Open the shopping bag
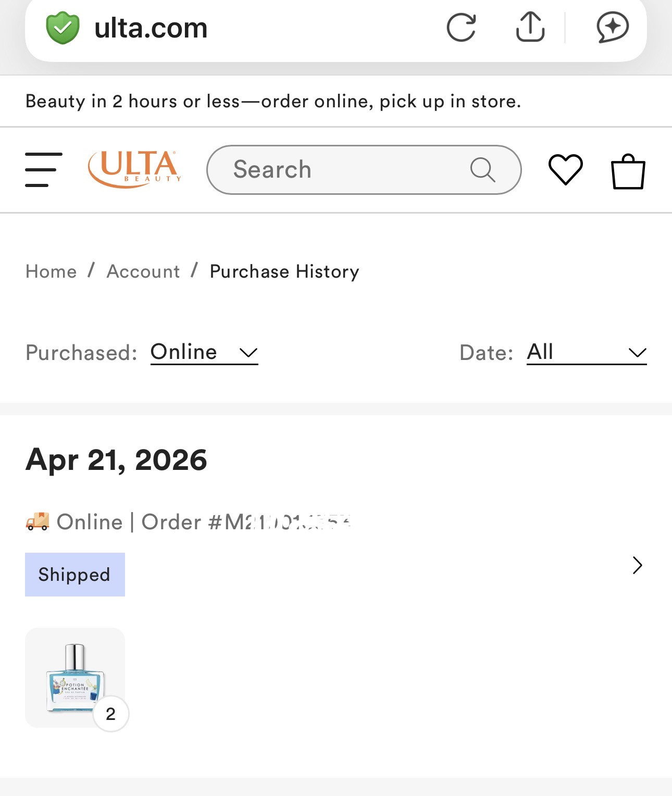Viewport: 672px width, 796px height. 628,171
